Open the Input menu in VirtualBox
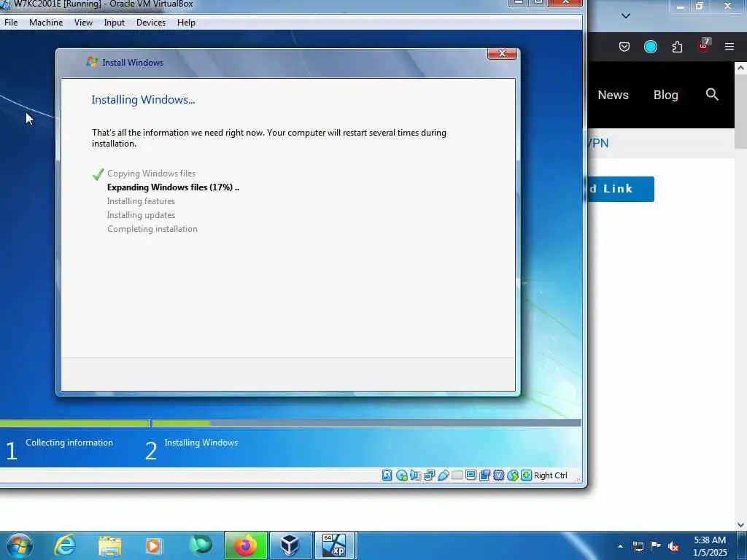747x560 pixels. [x=115, y=23]
